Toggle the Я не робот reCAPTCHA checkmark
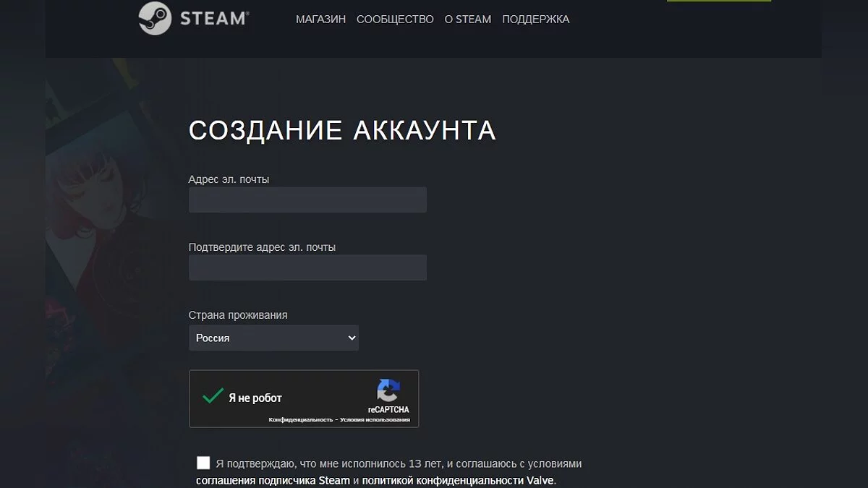The height and width of the screenshot is (488, 868). pos(213,396)
